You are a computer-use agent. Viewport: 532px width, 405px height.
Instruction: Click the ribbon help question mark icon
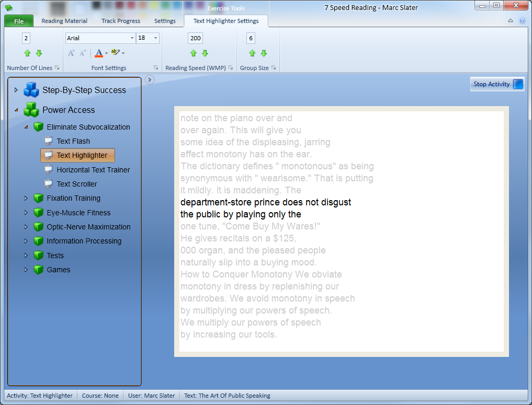522,21
